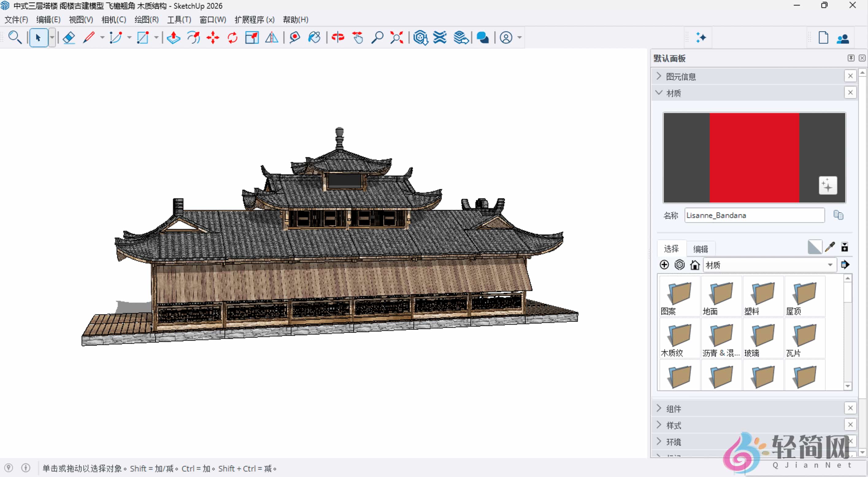
Task: Open the 文件 file menu
Action: click(15, 20)
